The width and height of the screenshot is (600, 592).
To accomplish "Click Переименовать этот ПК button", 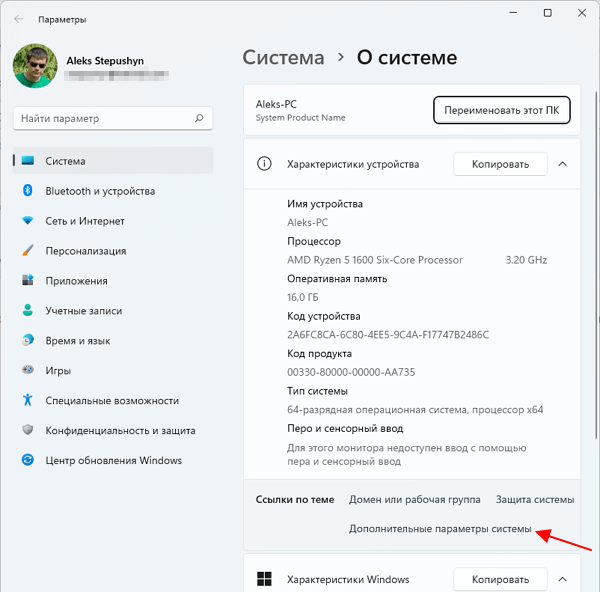I will click(502, 110).
